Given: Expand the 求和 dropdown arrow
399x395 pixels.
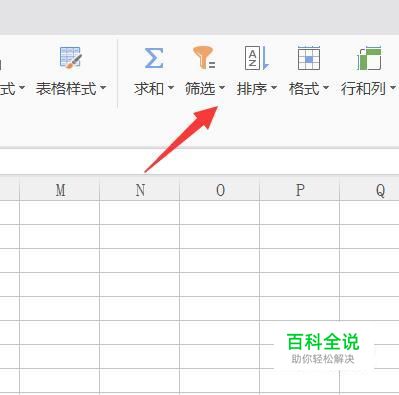Looking at the screenshot, I should click(x=171, y=88).
